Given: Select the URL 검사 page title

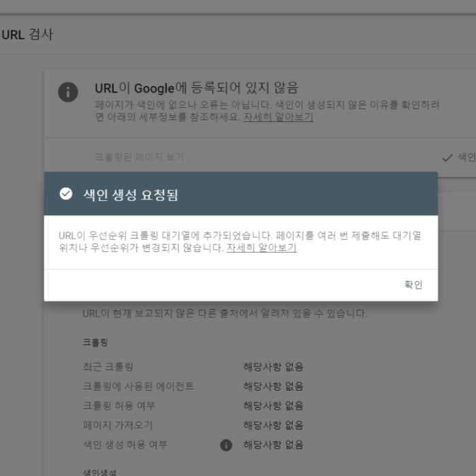Looking at the screenshot, I should pyautogui.click(x=27, y=34).
